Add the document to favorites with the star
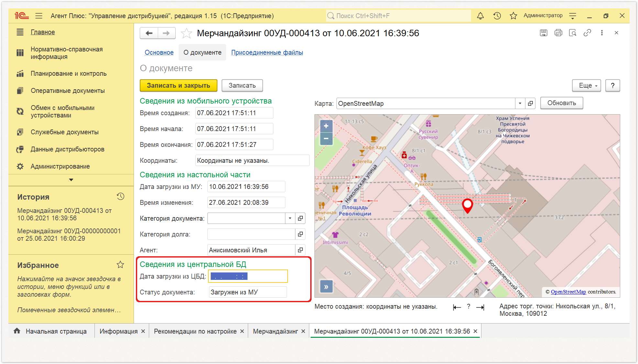Image resolution: width=638 pixels, height=364 pixels. click(186, 33)
